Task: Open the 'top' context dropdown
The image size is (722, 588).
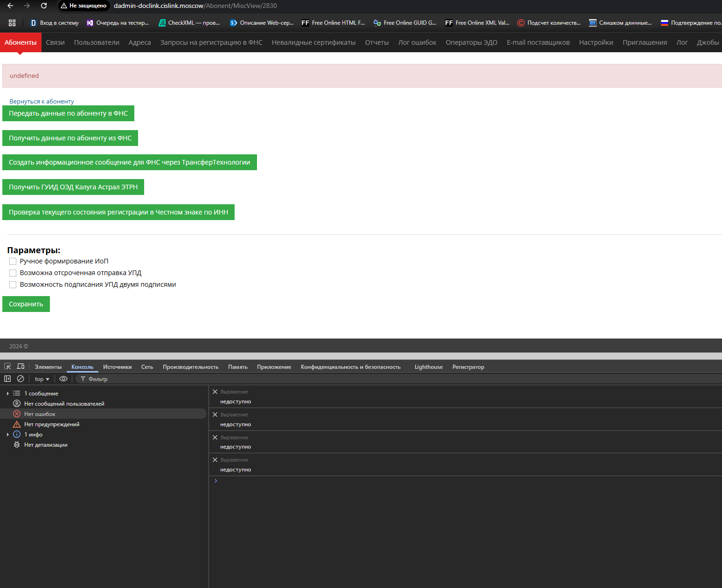Action: (x=42, y=379)
